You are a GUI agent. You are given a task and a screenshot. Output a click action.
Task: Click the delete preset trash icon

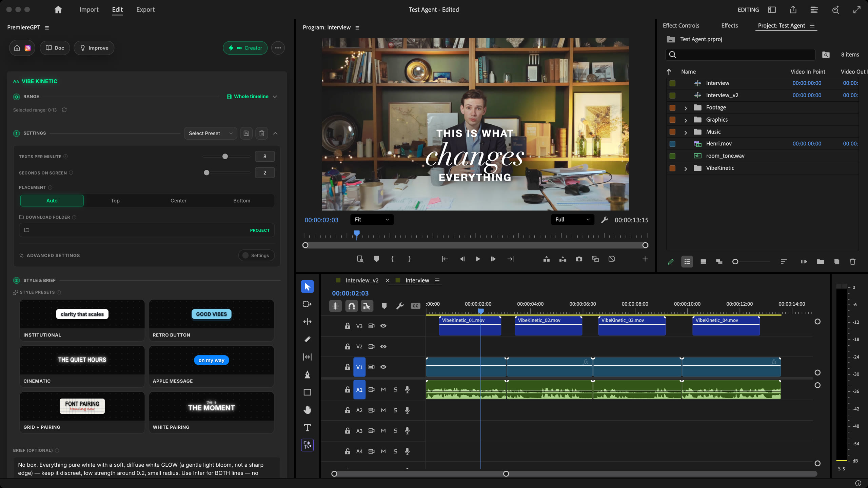pyautogui.click(x=262, y=133)
